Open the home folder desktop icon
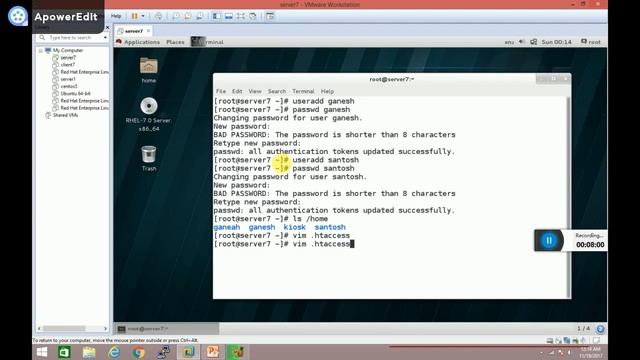 tap(149, 70)
